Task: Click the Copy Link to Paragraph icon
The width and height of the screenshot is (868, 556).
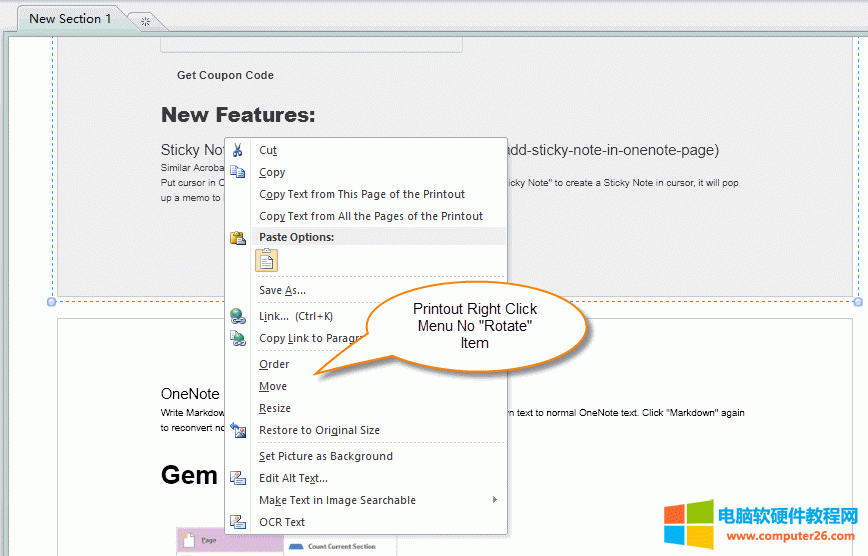Action: click(x=238, y=338)
